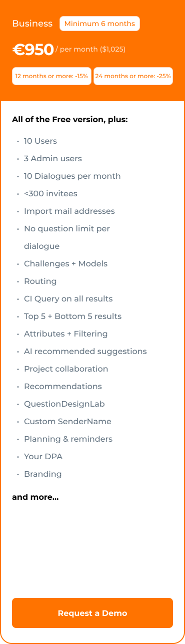Click the Challenges + Models item
Screen dimensions: 185x644
[65, 263]
